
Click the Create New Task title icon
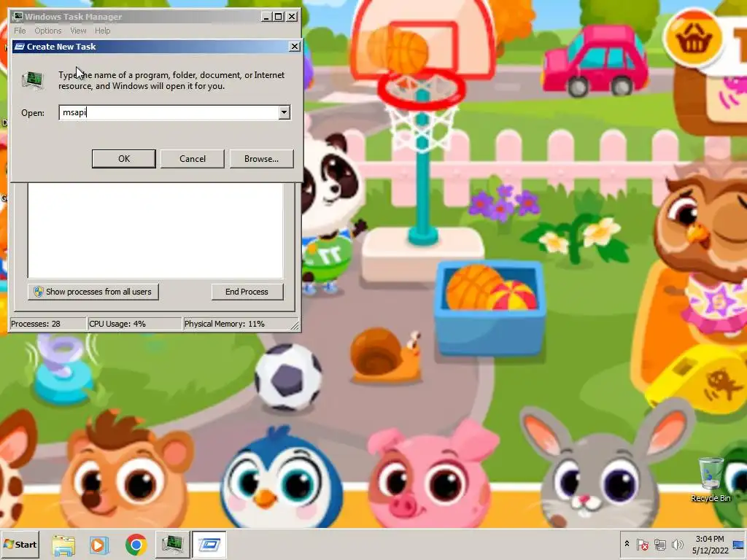(x=20, y=47)
